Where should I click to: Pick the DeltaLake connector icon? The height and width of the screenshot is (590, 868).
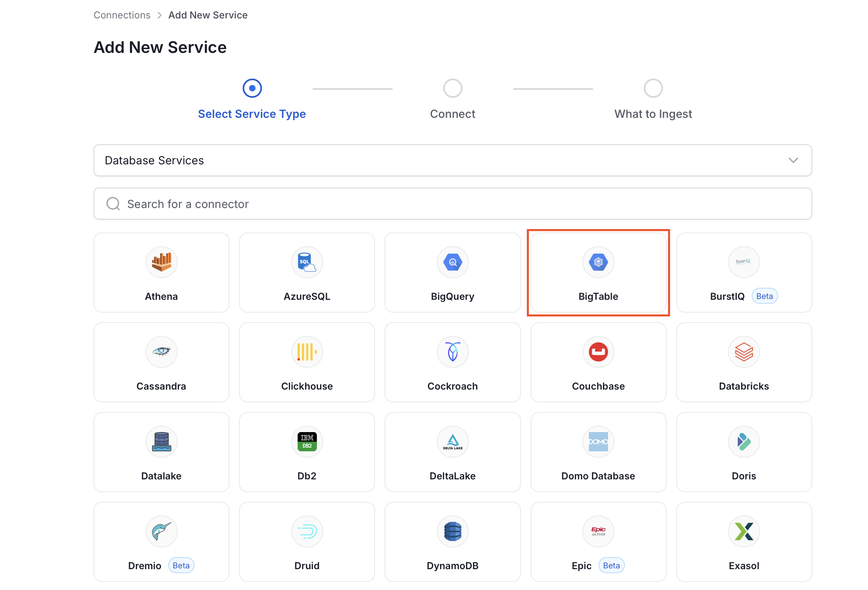point(452,442)
